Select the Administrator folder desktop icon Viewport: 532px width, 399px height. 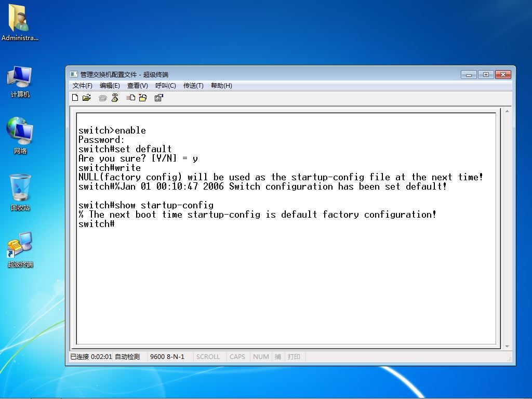click(20, 22)
